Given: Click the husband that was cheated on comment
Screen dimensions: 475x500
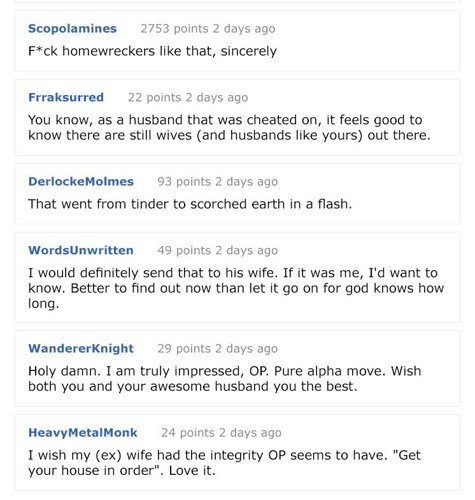Looking at the screenshot, I should 229,127.
